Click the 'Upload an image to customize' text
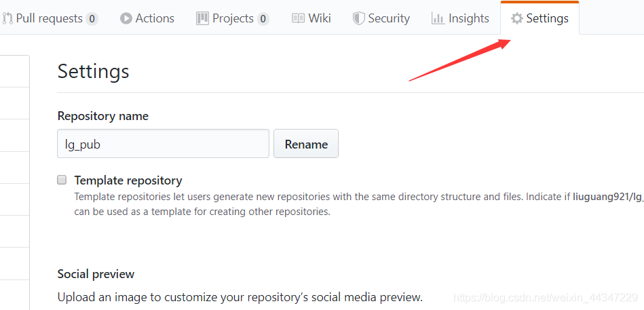The height and width of the screenshot is (310, 644). pos(240,297)
